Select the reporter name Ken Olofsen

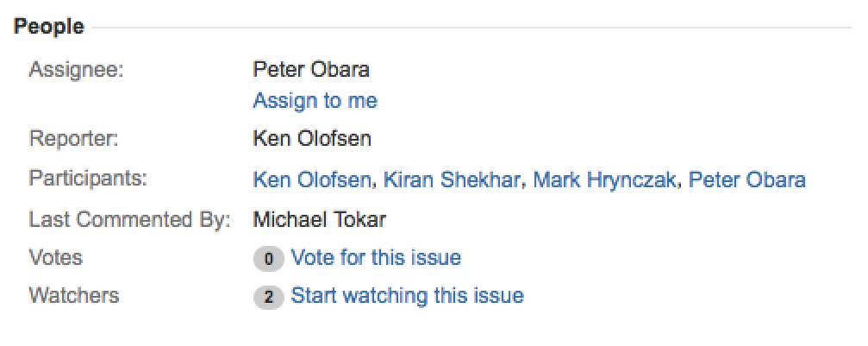312,138
